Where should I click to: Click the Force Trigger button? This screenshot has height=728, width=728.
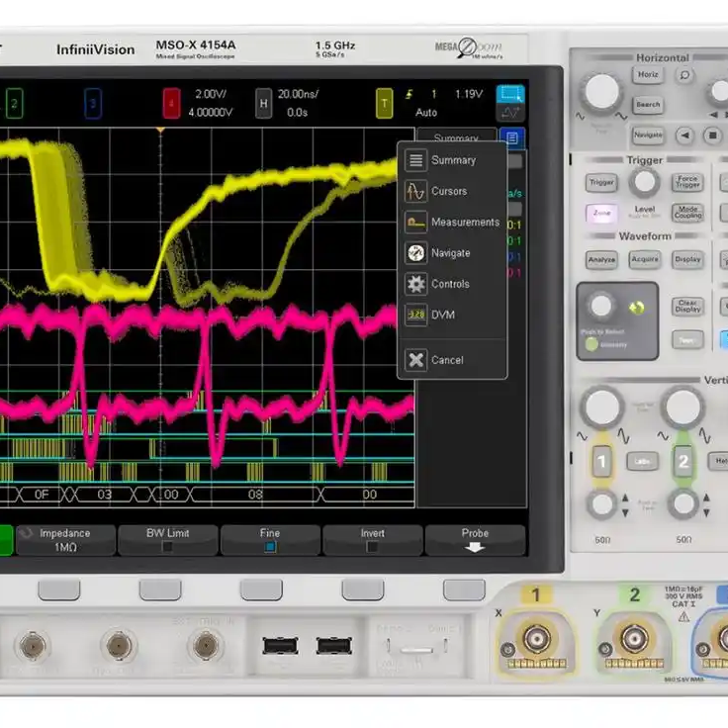[687, 182]
